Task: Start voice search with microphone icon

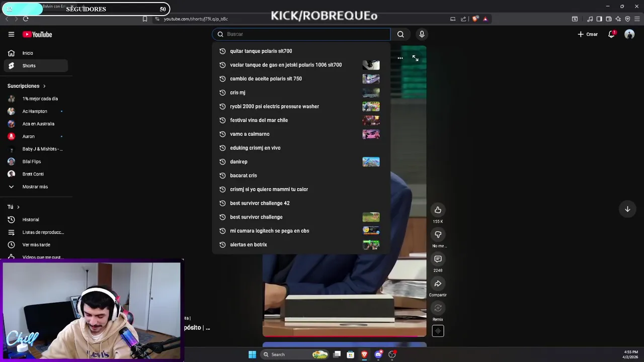Action: tap(422, 34)
